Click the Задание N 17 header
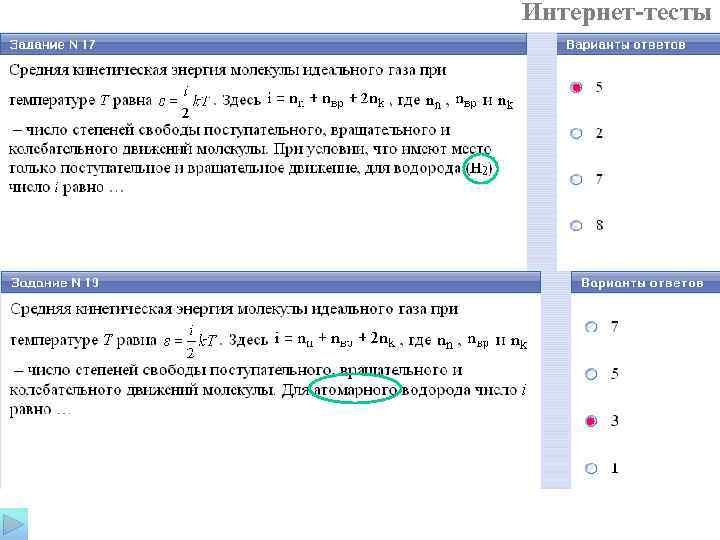The height and width of the screenshot is (540, 720). pyautogui.click(x=263, y=45)
